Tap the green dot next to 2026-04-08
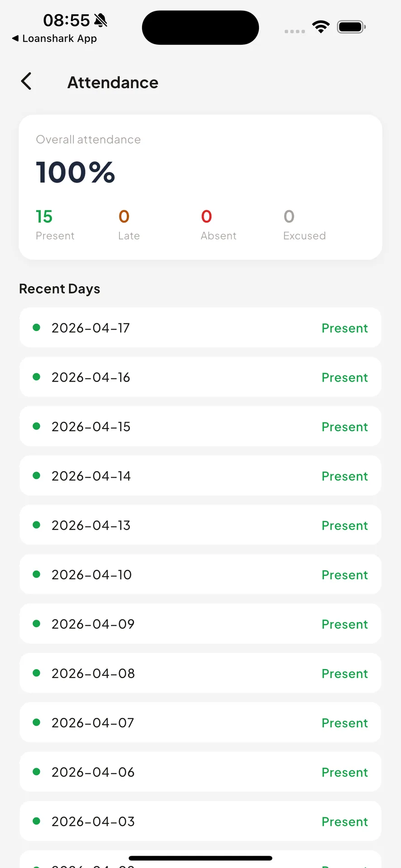The width and height of the screenshot is (401, 868). point(37,673)
